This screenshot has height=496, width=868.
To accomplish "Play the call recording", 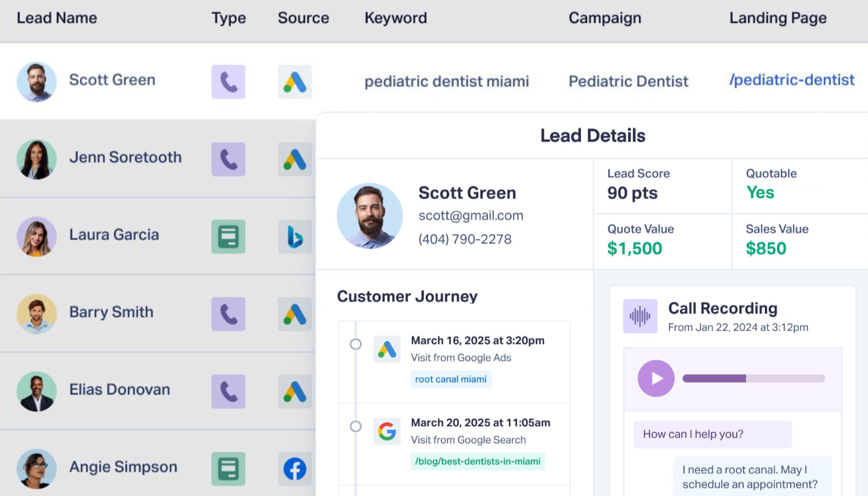I will [656, 378].
